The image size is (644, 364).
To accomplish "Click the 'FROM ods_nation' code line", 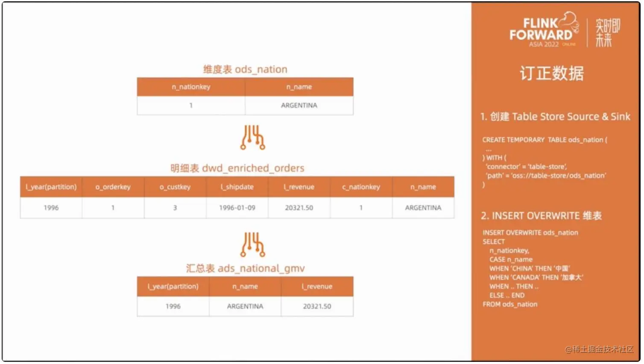I will coord(510,305).
